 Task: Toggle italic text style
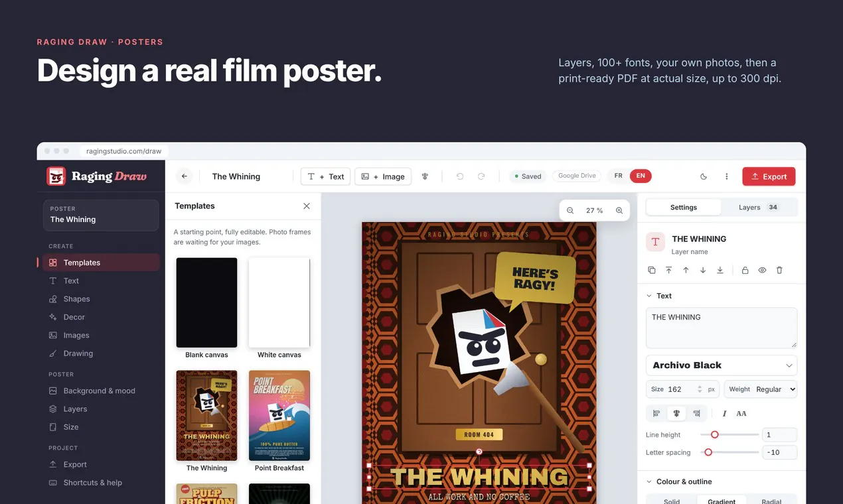pyautogui.click(x=724, y=413)
